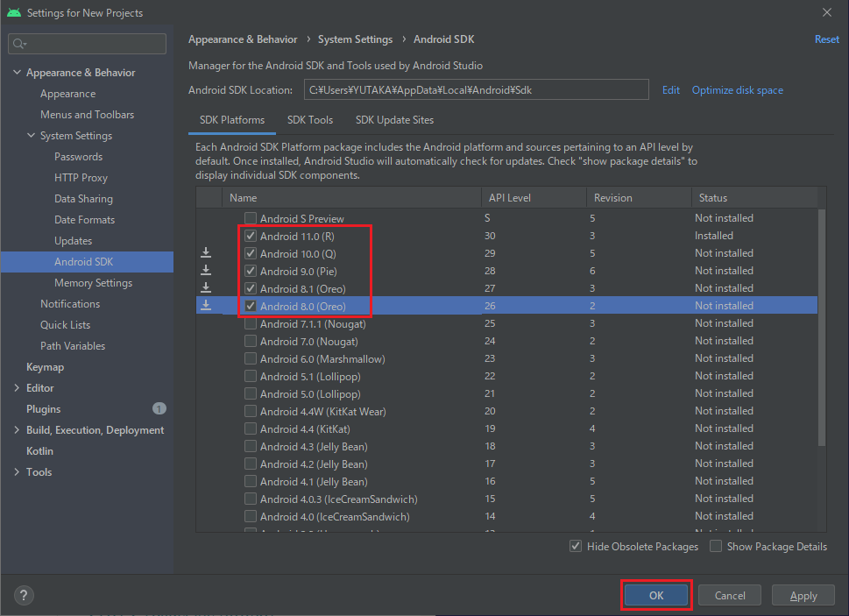Open Plugins settings

tap(43, 409)
